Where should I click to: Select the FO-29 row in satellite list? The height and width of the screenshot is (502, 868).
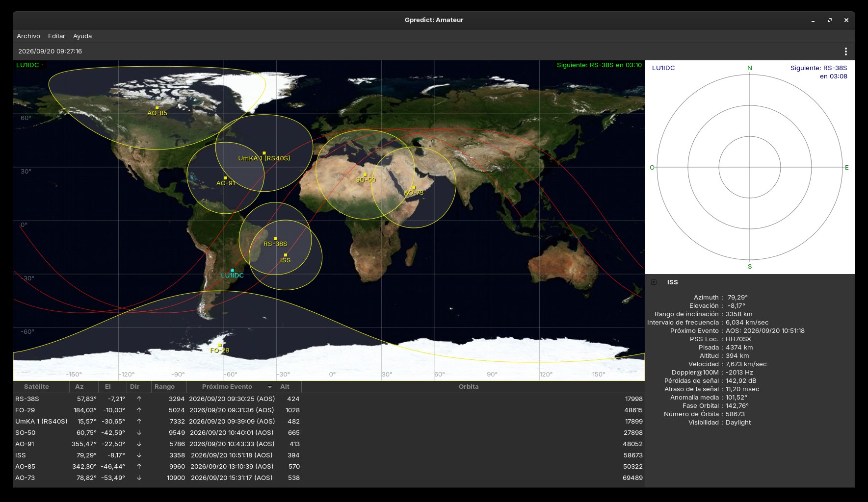pyautogui.click(x=329, y=410)
